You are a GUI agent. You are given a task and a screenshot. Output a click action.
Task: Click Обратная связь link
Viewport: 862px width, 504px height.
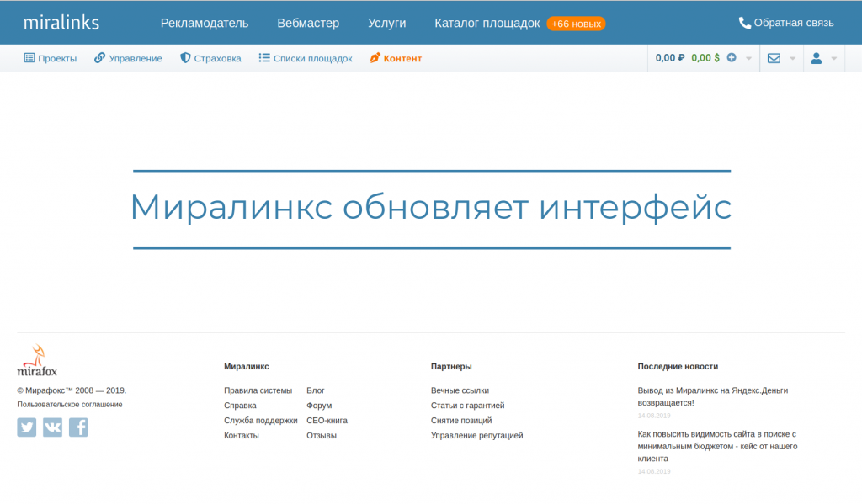click(794, 23)
